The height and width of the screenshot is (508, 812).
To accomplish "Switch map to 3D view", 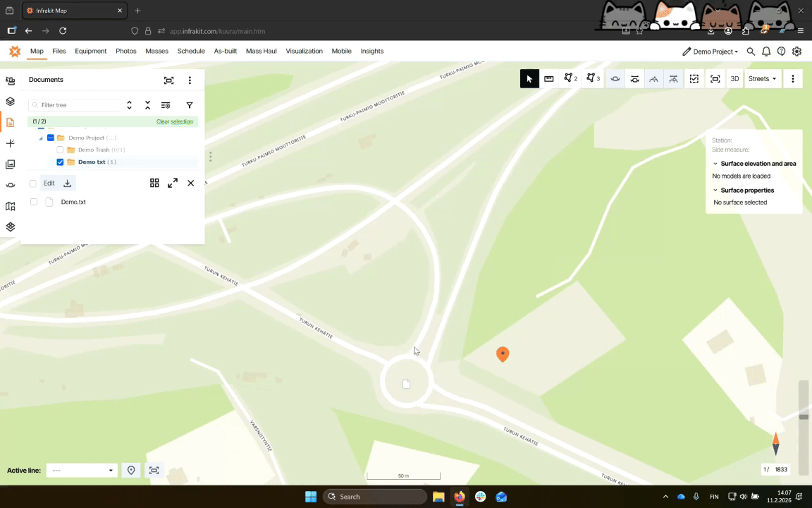I will coord(734,79).
